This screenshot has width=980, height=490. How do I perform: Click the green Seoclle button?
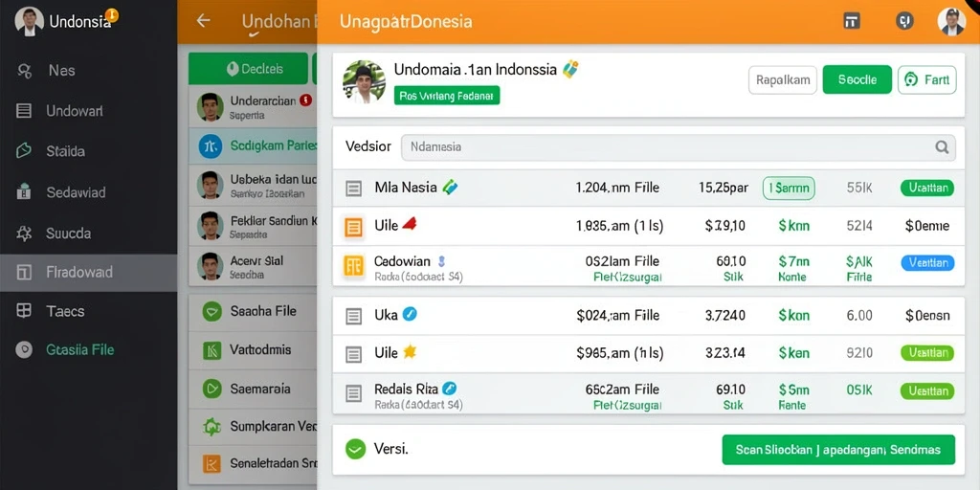[x=857, y=80]
